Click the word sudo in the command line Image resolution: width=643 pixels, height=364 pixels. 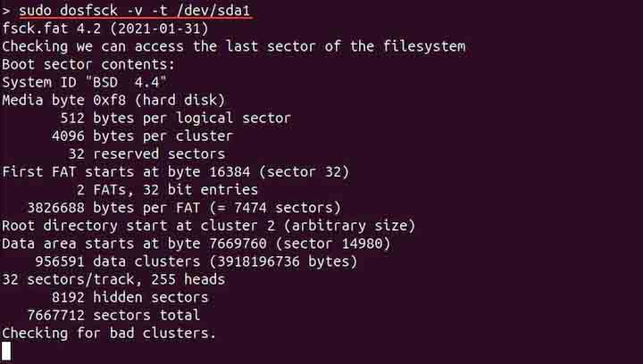pyautogui.click(x=36, y=10)
